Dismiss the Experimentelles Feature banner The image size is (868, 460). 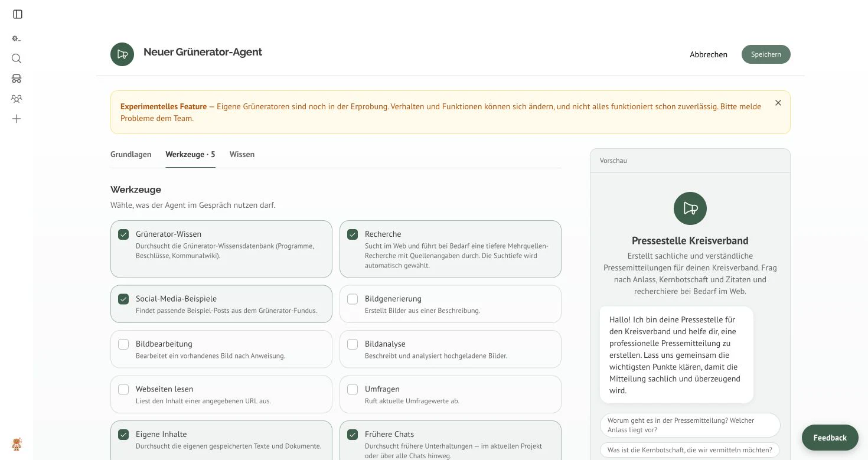point(778,103)
